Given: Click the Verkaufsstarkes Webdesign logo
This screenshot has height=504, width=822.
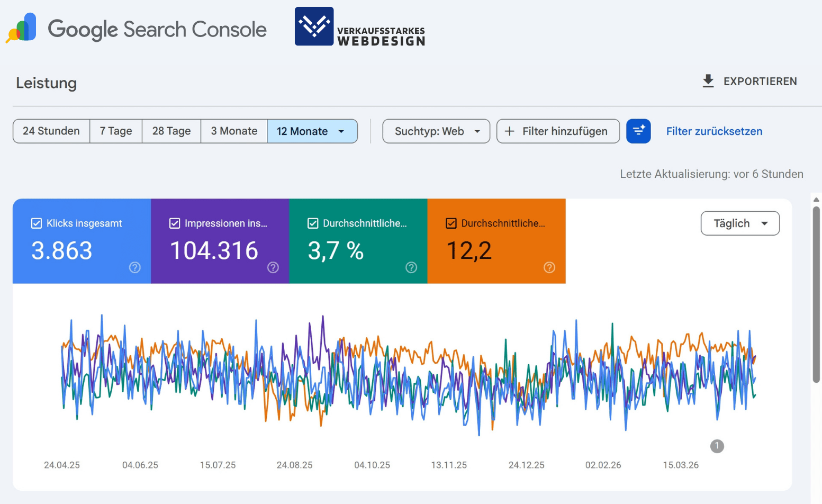Looking at the screenshot, I should (359, 26).
